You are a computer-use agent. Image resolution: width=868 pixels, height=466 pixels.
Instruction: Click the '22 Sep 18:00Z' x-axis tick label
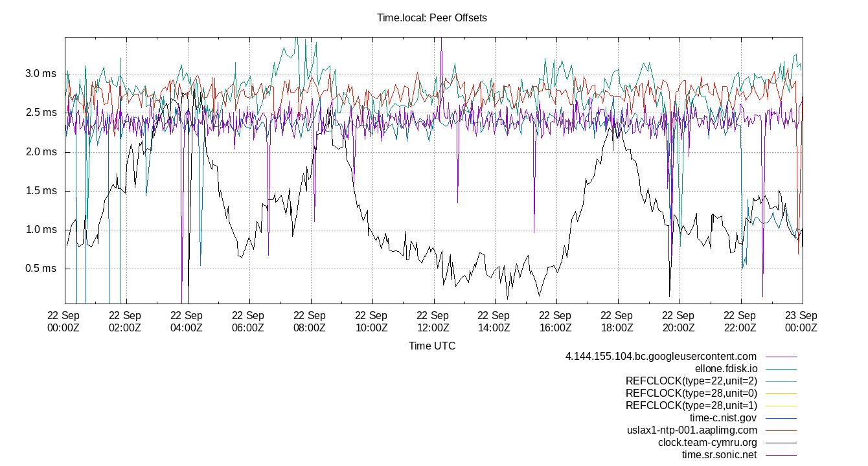(x=617, y=322)
